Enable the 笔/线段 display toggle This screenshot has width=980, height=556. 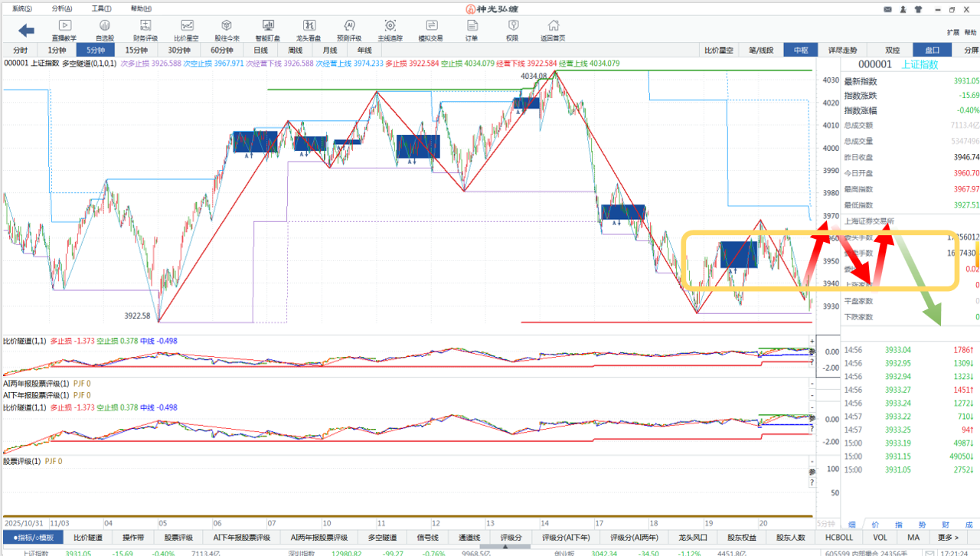(761, 50)
